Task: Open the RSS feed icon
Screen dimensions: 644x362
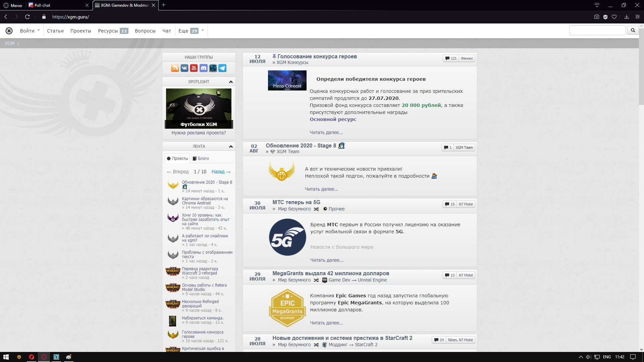Action: point(175,68)
